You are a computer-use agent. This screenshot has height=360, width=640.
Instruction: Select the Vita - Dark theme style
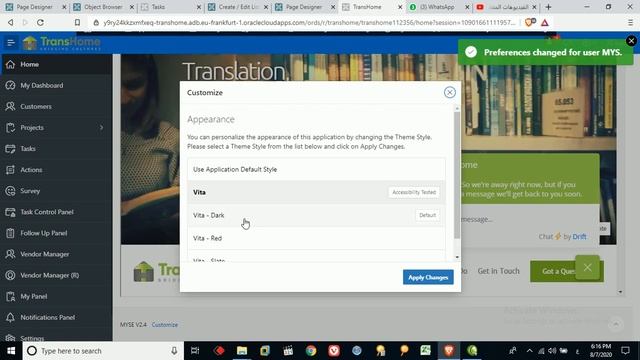point(316,215)
